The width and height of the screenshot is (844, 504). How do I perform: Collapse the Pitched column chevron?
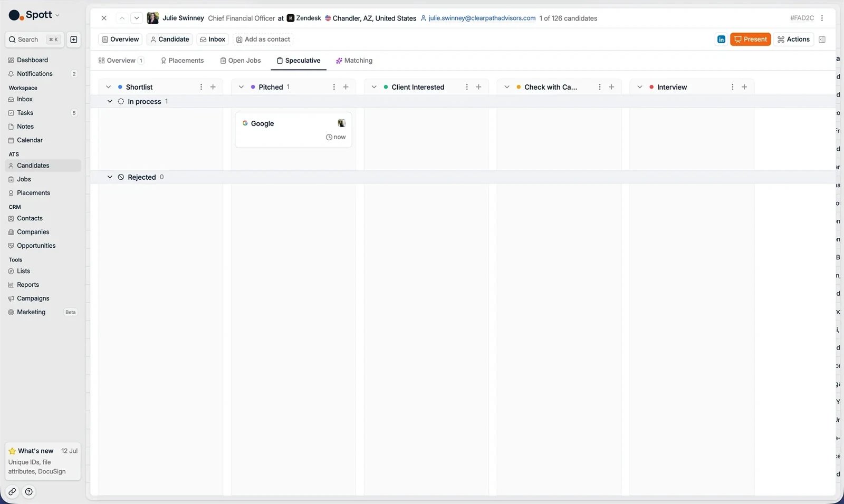pyautogui.click(x=241, y=87)
